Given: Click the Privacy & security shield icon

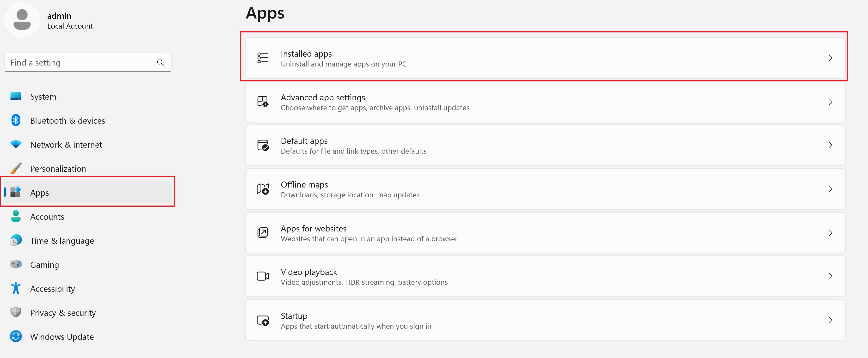Looking at the screenshot, I should [x=16, y=312].
